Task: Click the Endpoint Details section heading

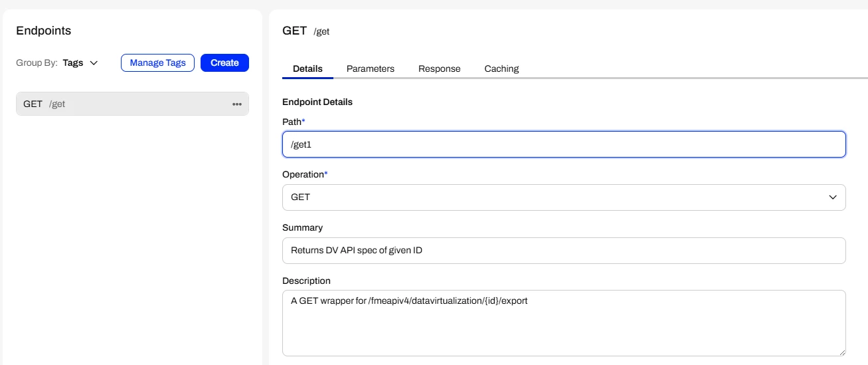Action: [x=317, y=102]
